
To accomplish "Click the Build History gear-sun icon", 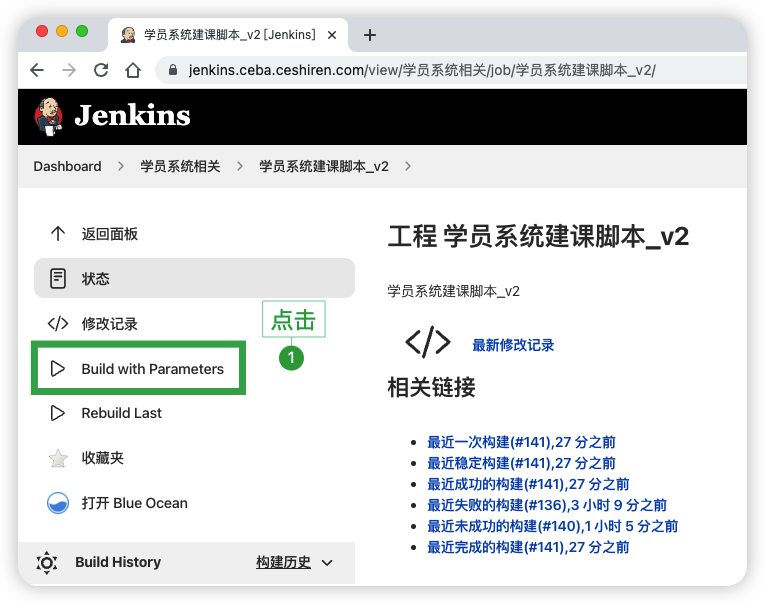I will (47, 562).
